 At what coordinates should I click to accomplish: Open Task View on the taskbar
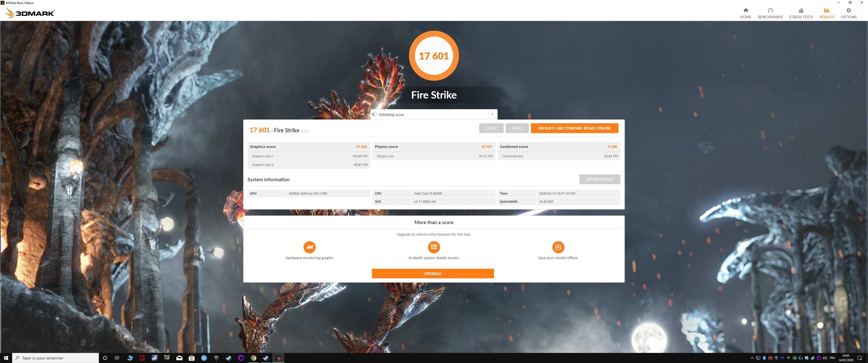117,358
